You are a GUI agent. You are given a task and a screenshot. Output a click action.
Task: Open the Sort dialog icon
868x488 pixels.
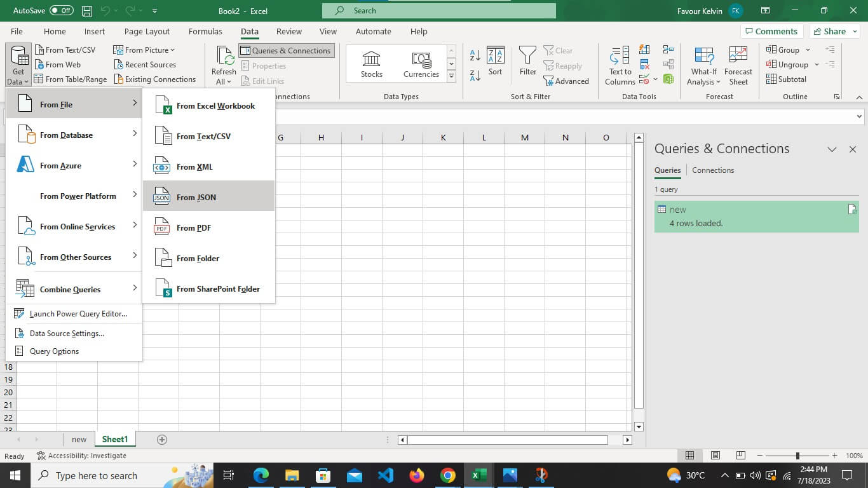(495, 61)
